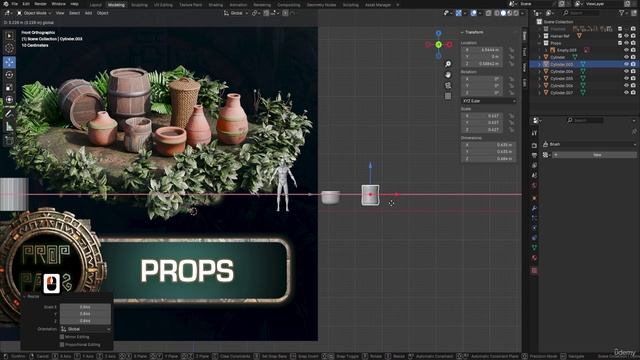Open the XYZ Euler rotation mode dropdown
This screenshot has height=360, width=640.
click(x=489, y=101)
